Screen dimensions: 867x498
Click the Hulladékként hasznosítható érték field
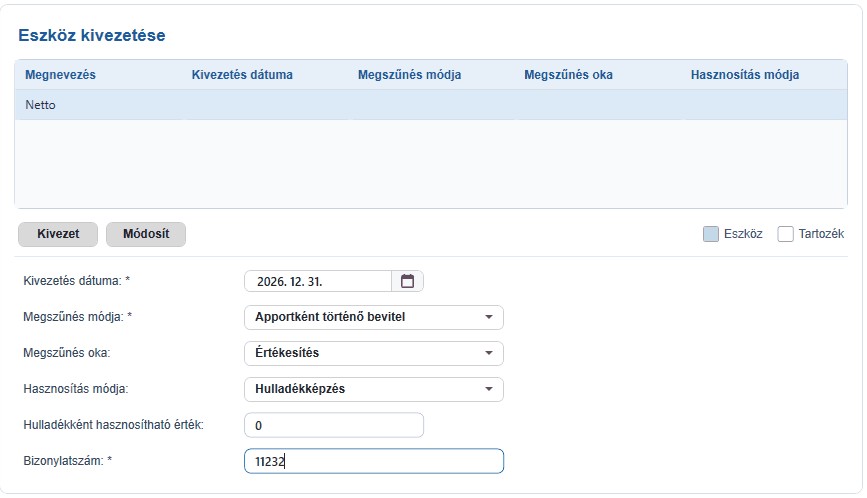tap(334, 425)
